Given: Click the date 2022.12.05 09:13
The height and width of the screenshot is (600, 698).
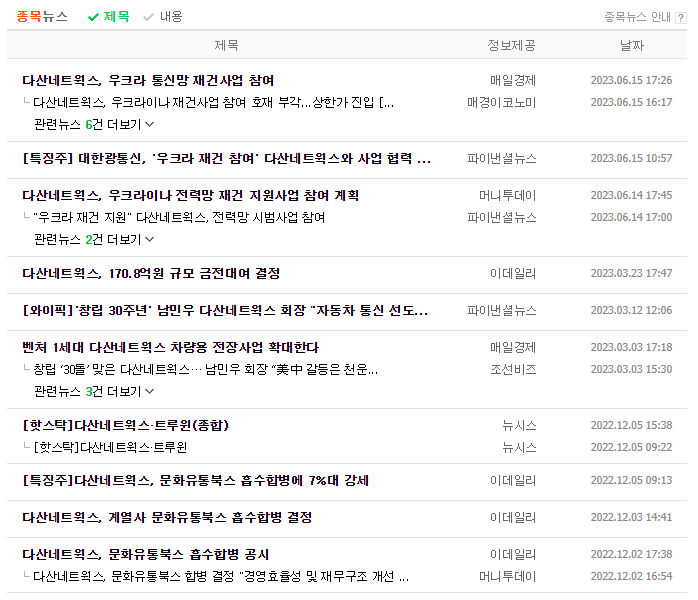Looking at the screenshot, I should 631,481.
